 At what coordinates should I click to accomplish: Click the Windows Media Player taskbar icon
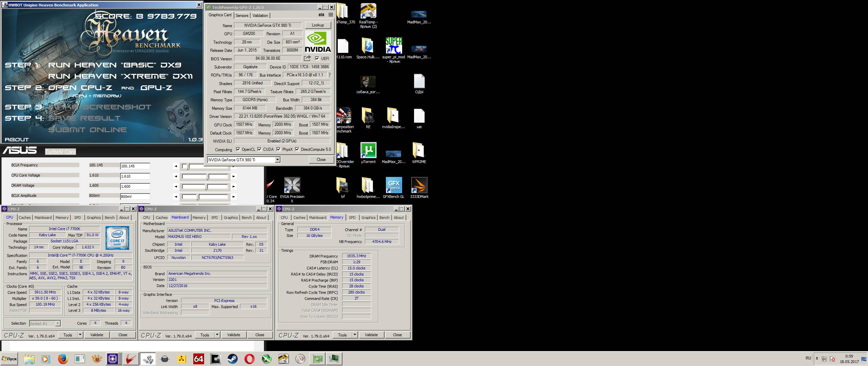tap(46, 359)
